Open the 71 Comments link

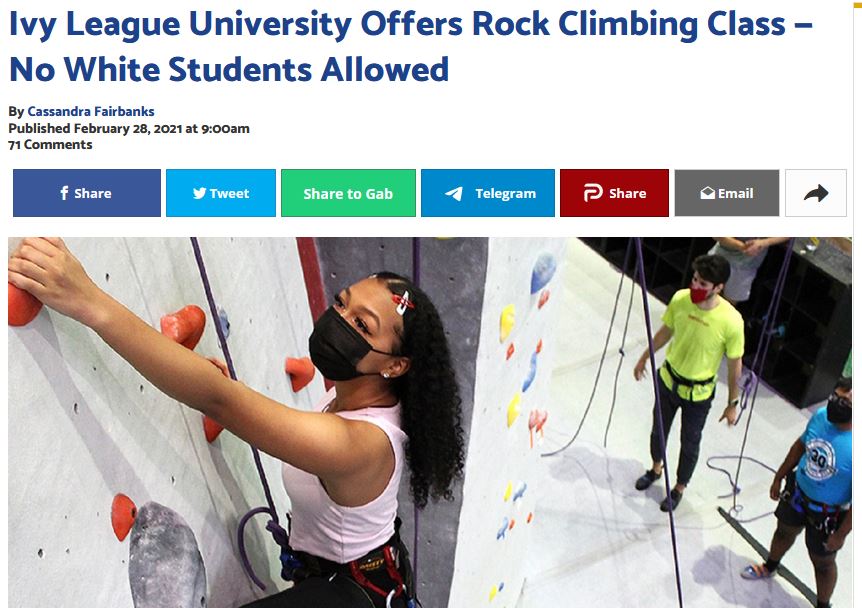click(x=50, y=145)
